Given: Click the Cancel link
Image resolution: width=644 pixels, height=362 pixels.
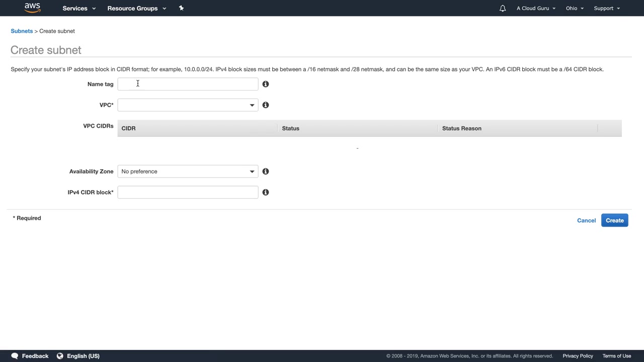Looking at the screenshot, I should (586, 220).
